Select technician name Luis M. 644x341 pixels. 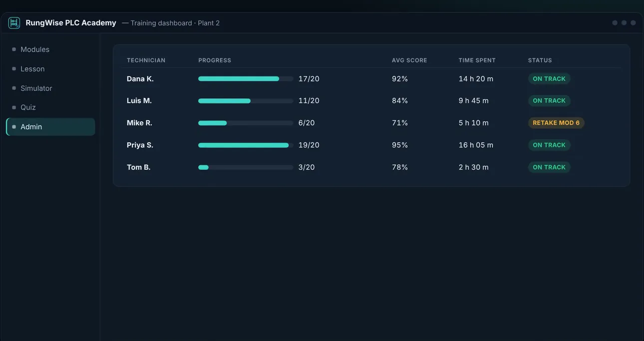tap(139, 101)
